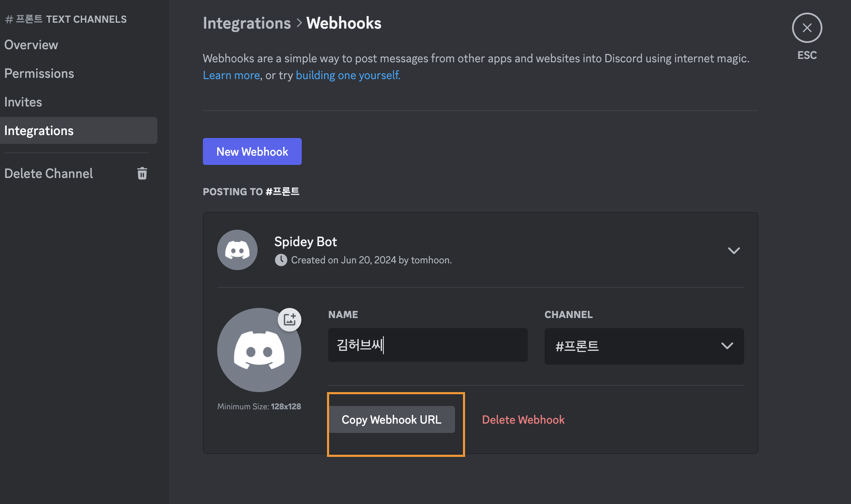Click Delete Channel in the sidebar
This screenshot has width=851, height=504.
[x=49, y=173]
